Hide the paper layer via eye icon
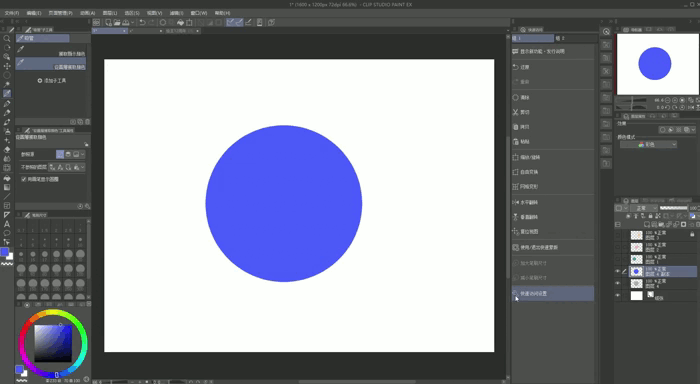 tap(618, 296)
